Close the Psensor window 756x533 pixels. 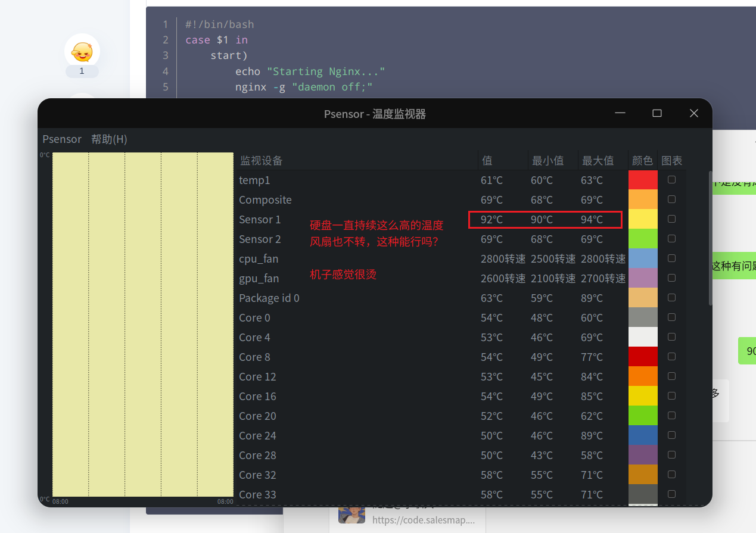(x=693, y=113)
